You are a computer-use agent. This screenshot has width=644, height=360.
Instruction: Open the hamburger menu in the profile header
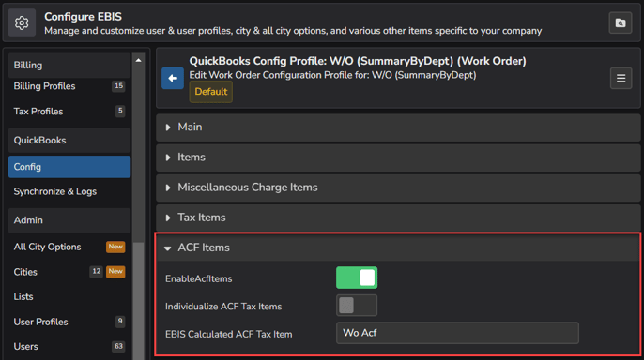click(x=621, y=78)
